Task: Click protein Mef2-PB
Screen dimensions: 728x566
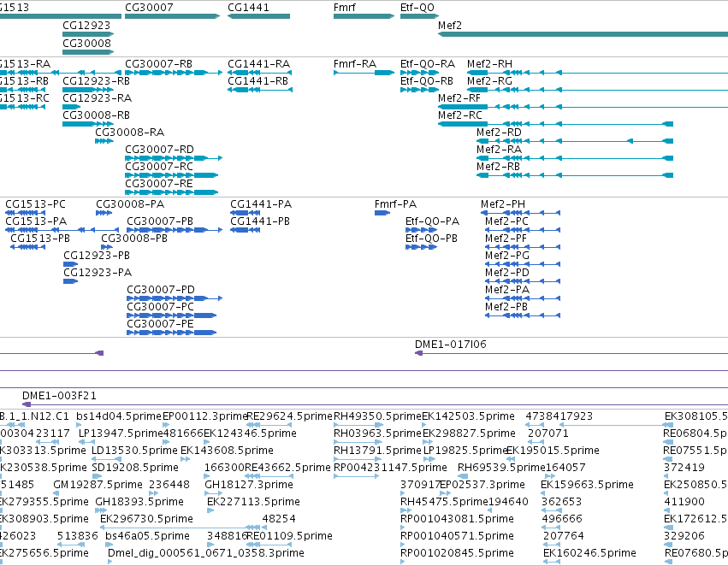Action: [506, 307]
